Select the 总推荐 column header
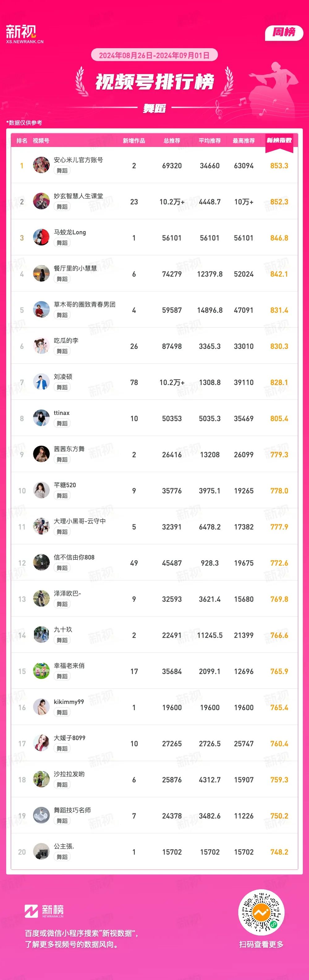The image size is (309, 980). [172, 141]
